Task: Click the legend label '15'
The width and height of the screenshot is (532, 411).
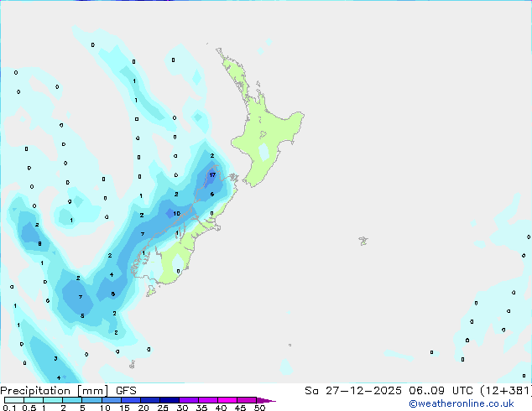Action: click(124, 408)
